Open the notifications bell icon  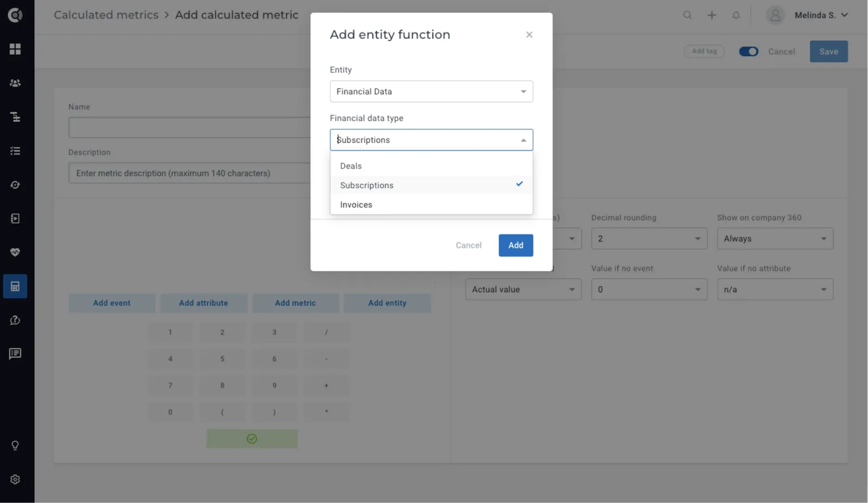point(736,15)
